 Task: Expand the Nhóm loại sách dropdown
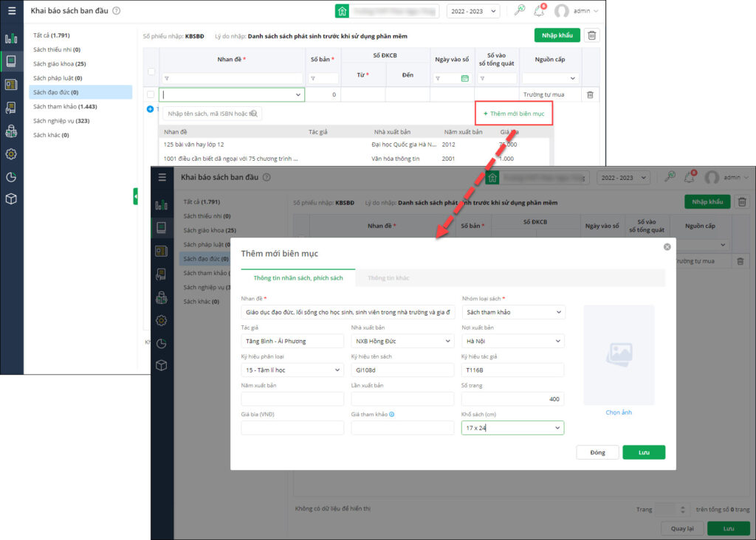pos(514,312)
